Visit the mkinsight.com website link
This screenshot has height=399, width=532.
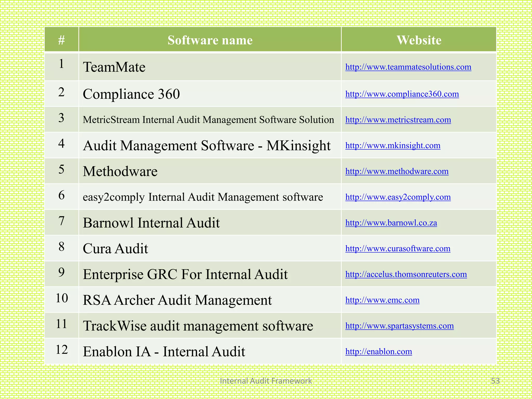point(393,145)
